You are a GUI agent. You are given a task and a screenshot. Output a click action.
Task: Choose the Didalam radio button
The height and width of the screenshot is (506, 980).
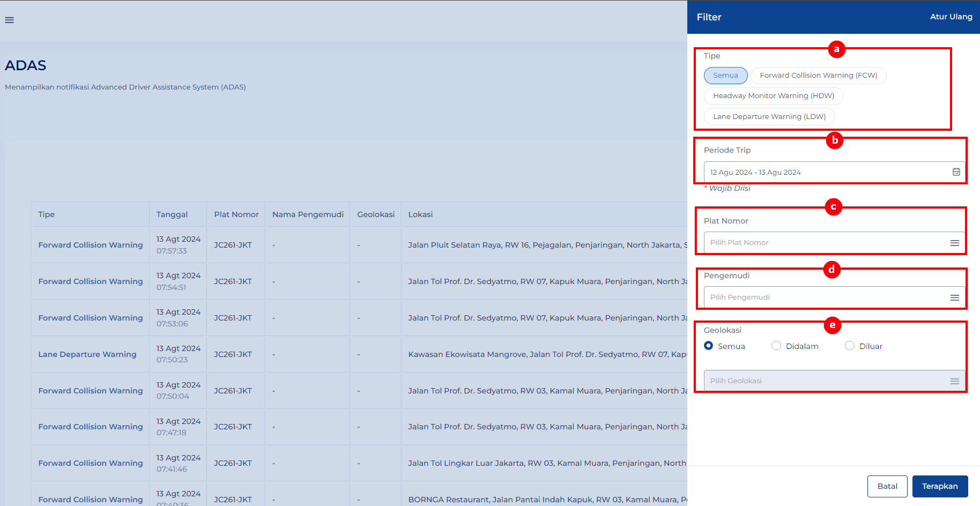tap(776, 346)
